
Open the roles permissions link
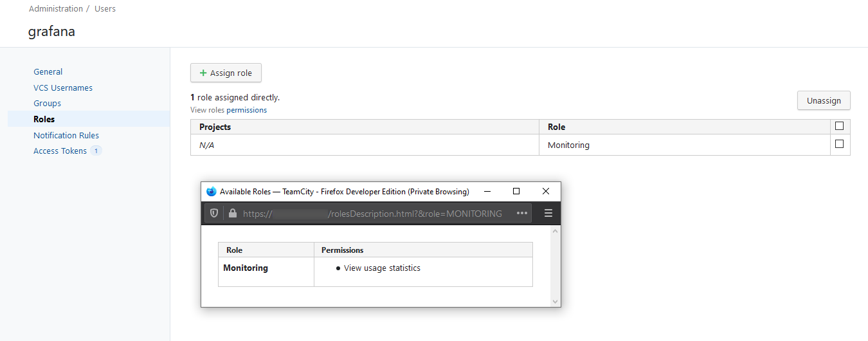246,110
